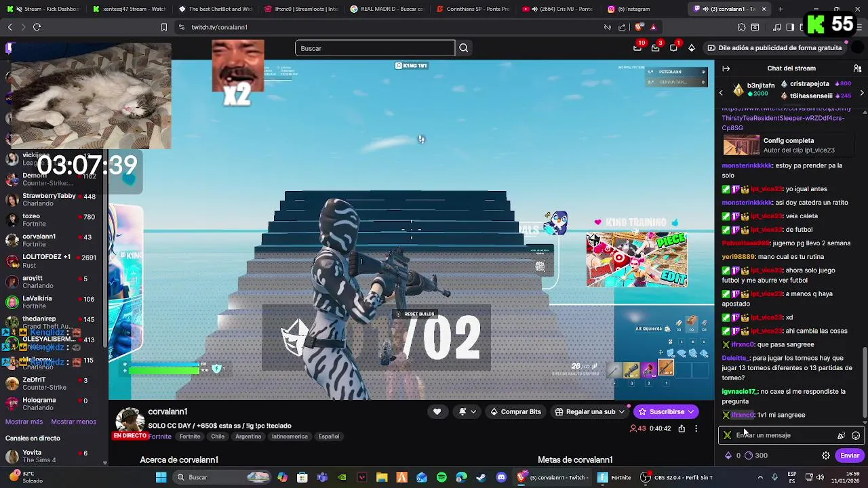
Task: Switch to the Kick Dashboard tab
Action: tap(45, 9)
